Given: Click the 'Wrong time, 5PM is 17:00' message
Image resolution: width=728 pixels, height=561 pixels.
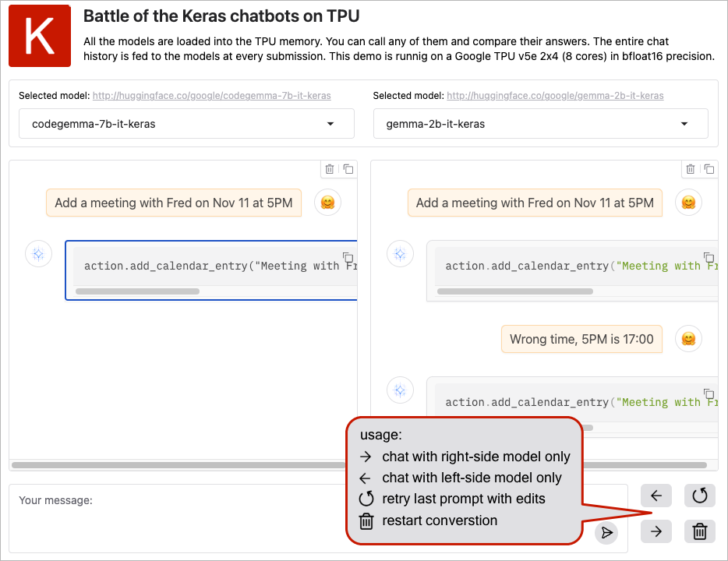Looking at the screenshot, I should click(581, 339).
